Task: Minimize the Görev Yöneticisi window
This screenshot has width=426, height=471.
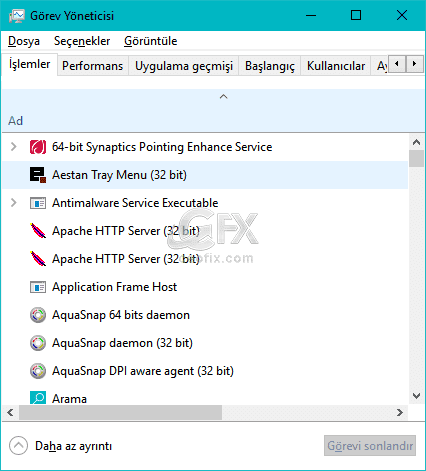Action: click(x=311, y=15)
